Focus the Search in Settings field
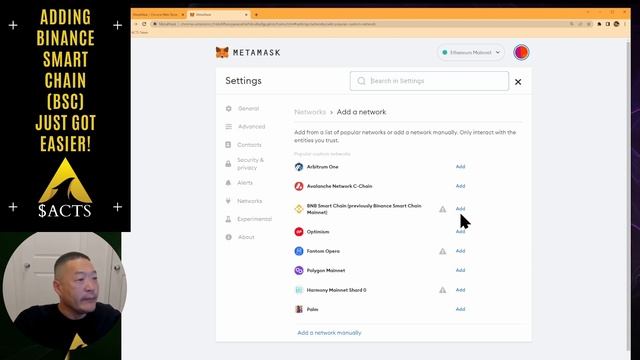 pos(429,81)
